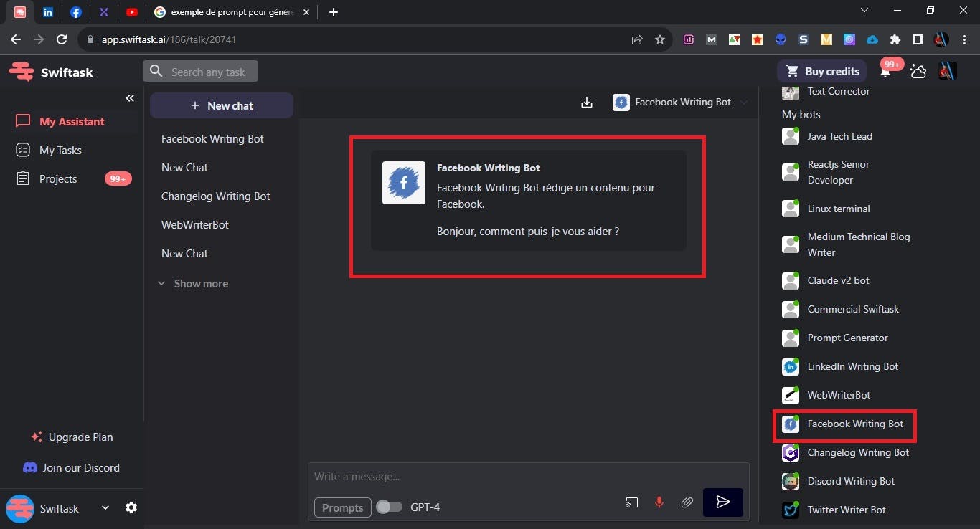Reload the browser page
The image size is (980, 529).
(x=62, y=40)
